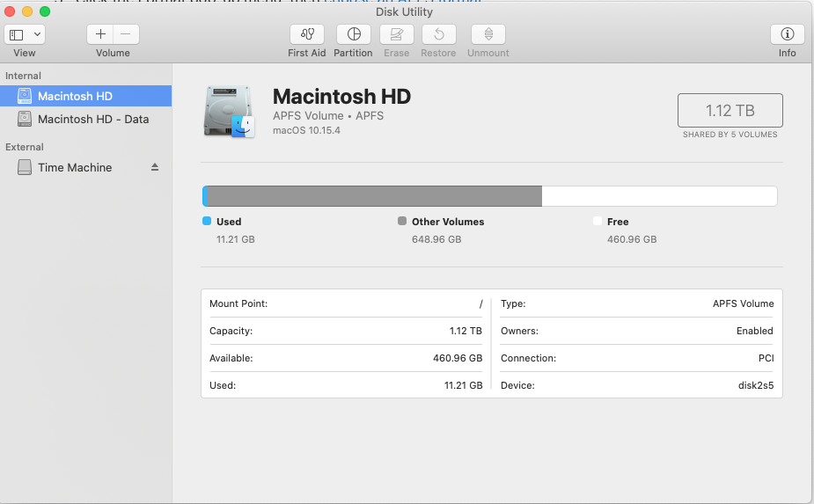814x504 pixels.
Task: Click the Macintosh HD drive icon in sidebar
Action: coord(25,96)
